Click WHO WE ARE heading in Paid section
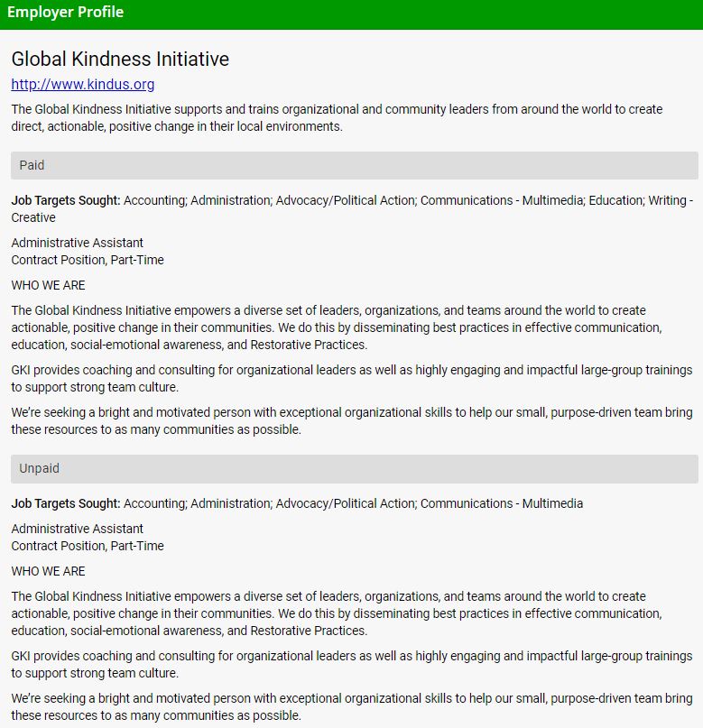This screenshot has height=728, width=703. [x=49, y=285]
